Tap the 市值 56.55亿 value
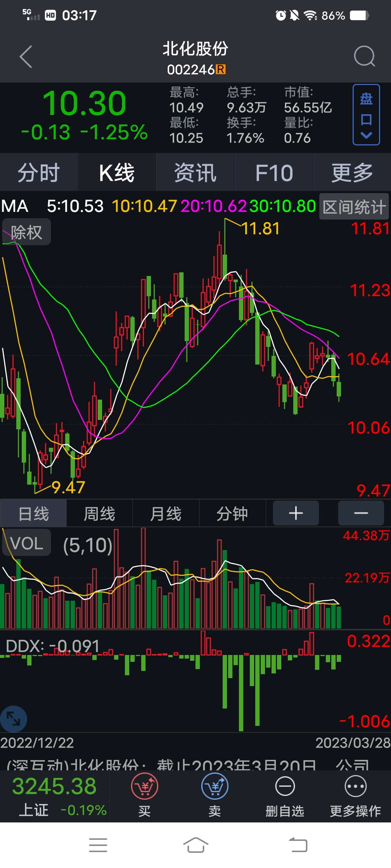Image resolution: width=391 pixels, height=868 pixels. (308, 107)
